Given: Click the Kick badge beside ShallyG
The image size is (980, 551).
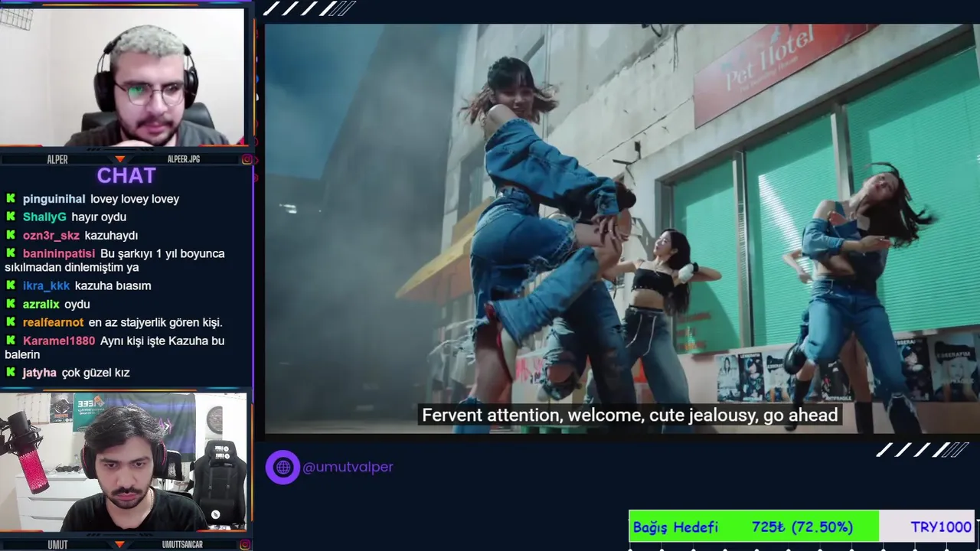Looking at the screenshot, I should tap(11, 217).
